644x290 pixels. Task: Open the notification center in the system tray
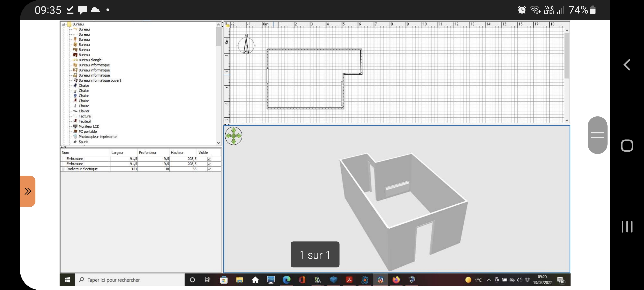click(561, 280)
